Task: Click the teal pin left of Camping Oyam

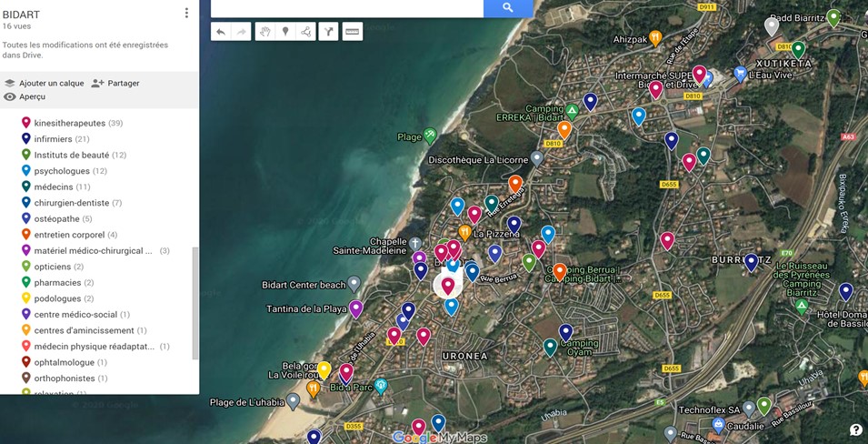Action: [x=550, y=347]
